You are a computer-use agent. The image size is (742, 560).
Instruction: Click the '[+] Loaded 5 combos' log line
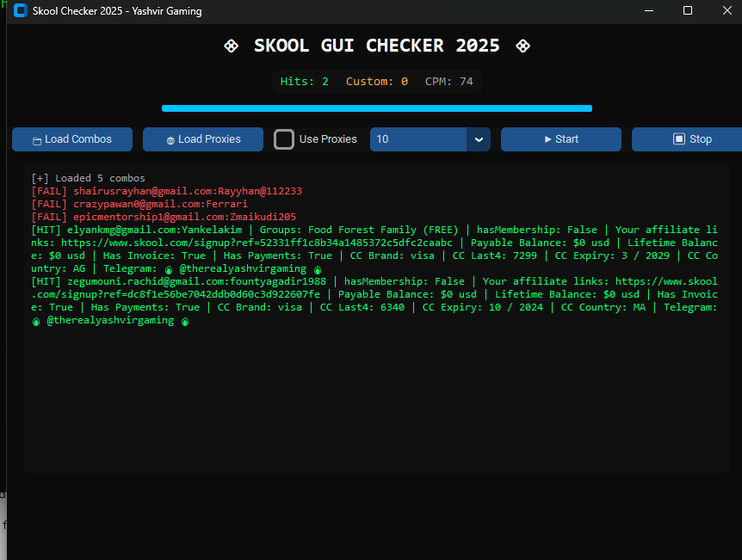click(88, 178)
